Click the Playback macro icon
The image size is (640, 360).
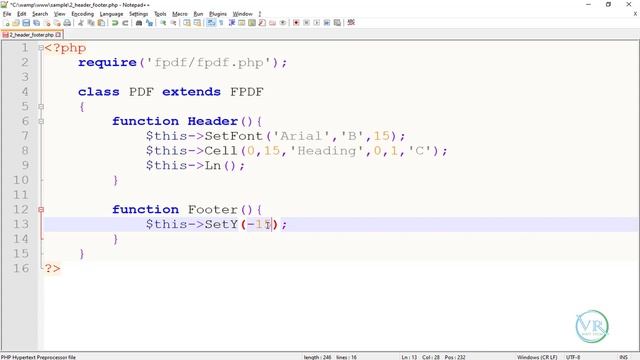(317, 23)
